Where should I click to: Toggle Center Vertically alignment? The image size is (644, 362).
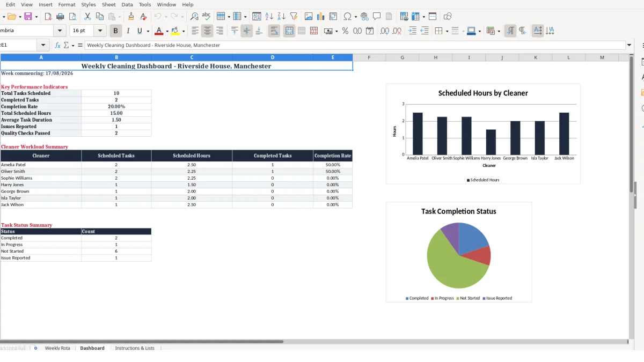click(247, 31)
